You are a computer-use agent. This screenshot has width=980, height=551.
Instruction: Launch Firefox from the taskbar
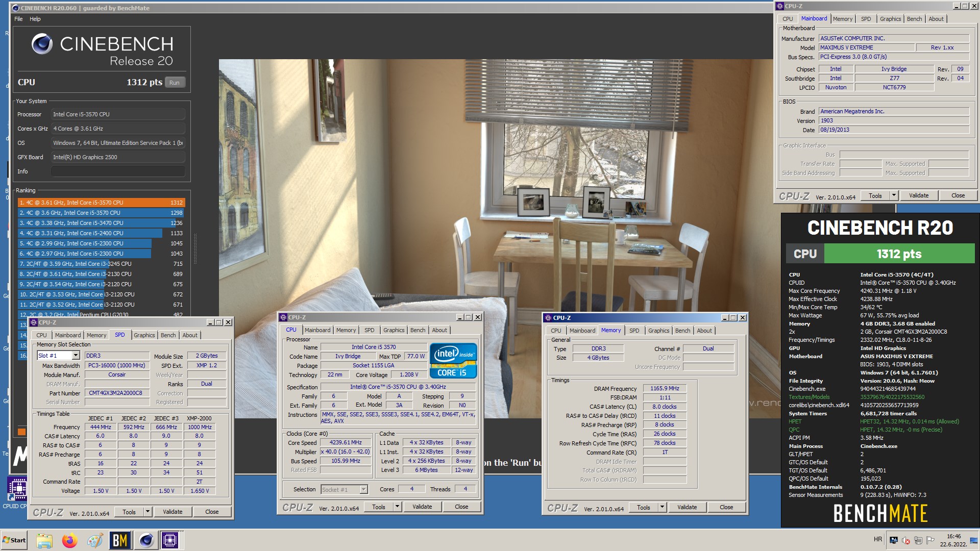click(x=69, y=540)
